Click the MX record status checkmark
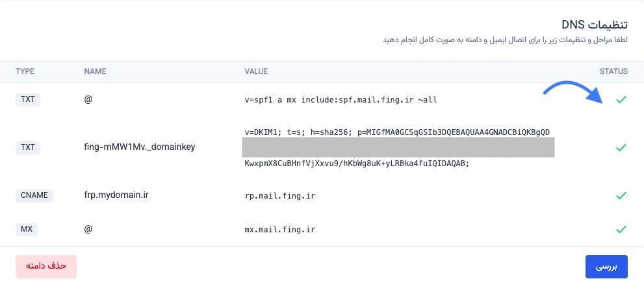This screenshot has width=644, height=292. pyautogui.click(x=621, y=229)
